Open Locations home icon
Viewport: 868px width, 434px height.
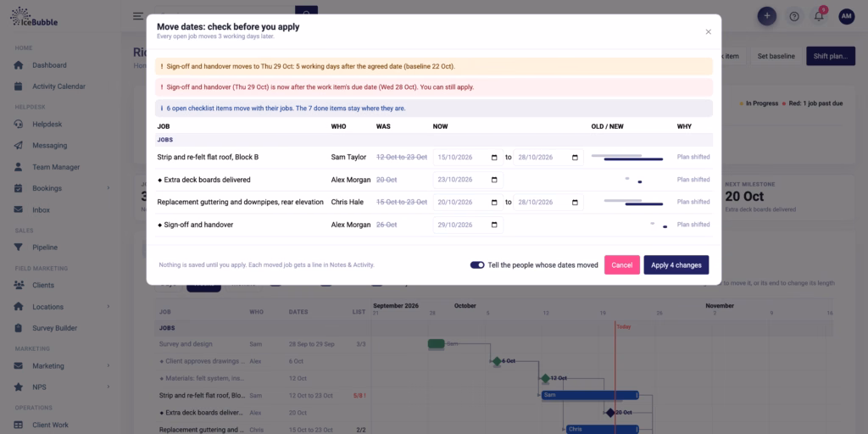[19, 306]
